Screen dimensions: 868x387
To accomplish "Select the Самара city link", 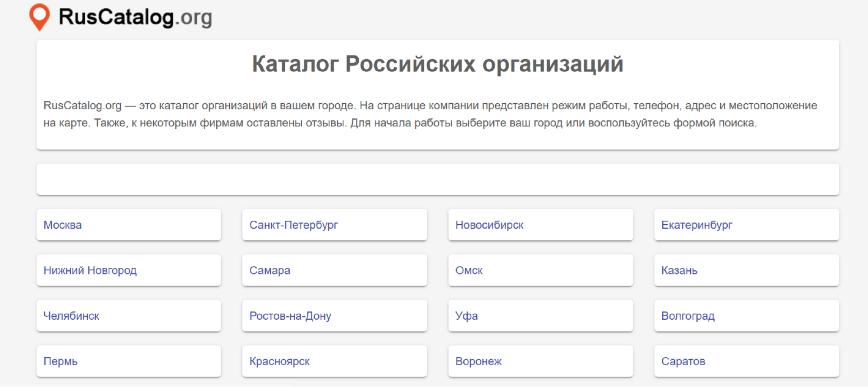I will click(x=270, y=270).
